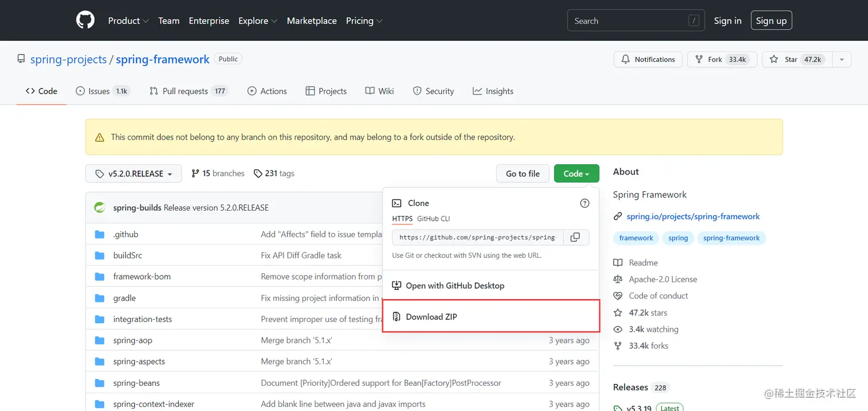This screenshot has width=868, height=411.
Task: Open the spring.io/projects/spring-framework link
Action: 693,216
